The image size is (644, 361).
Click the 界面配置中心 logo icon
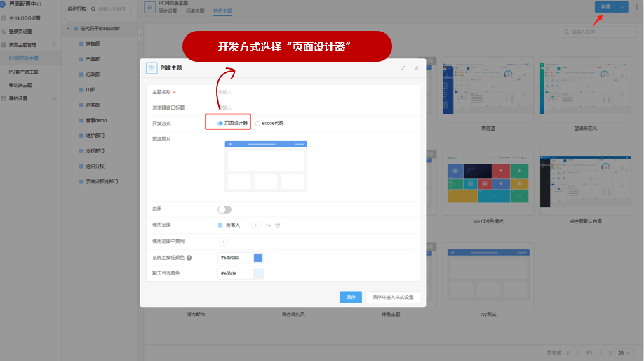pyautogui.click(x=3, y=4)
